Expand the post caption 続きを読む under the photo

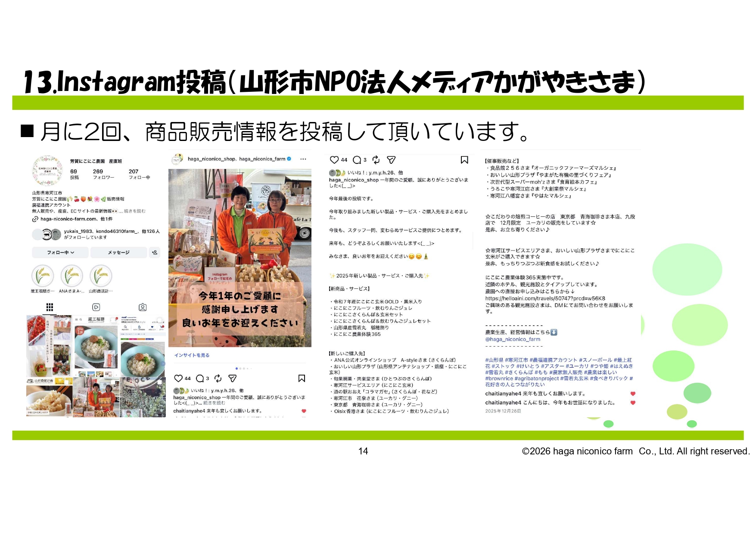(214, 403)
